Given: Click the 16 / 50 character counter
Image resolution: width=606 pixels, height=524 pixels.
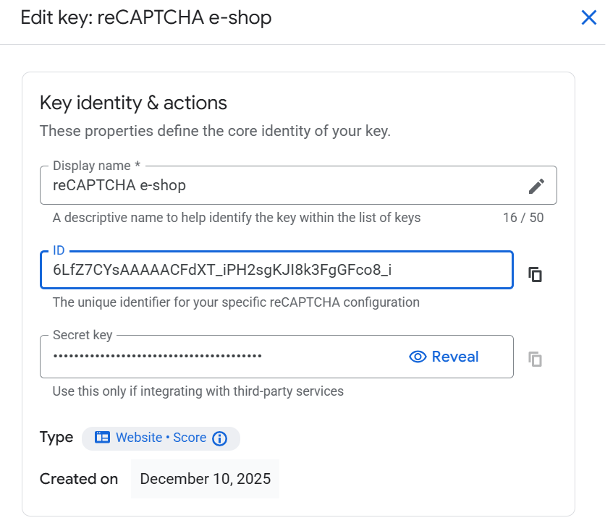Looking at the screenshot, I should (x=523, y=218).
